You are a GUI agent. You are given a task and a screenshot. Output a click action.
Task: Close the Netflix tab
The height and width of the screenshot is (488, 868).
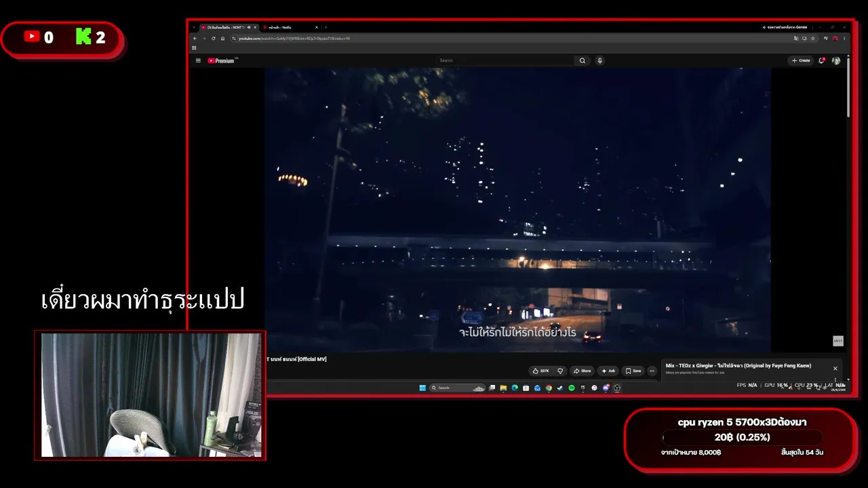point(317,27)
